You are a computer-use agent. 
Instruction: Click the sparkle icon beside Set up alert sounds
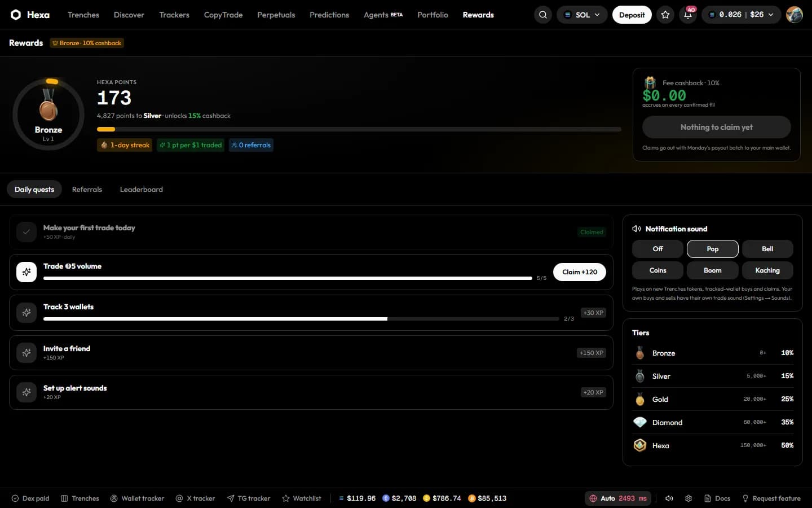click(x=27, y=392)
